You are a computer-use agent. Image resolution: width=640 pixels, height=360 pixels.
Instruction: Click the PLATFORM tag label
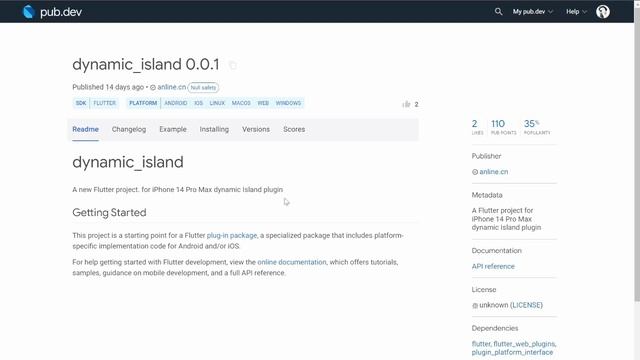click(143, 103)
